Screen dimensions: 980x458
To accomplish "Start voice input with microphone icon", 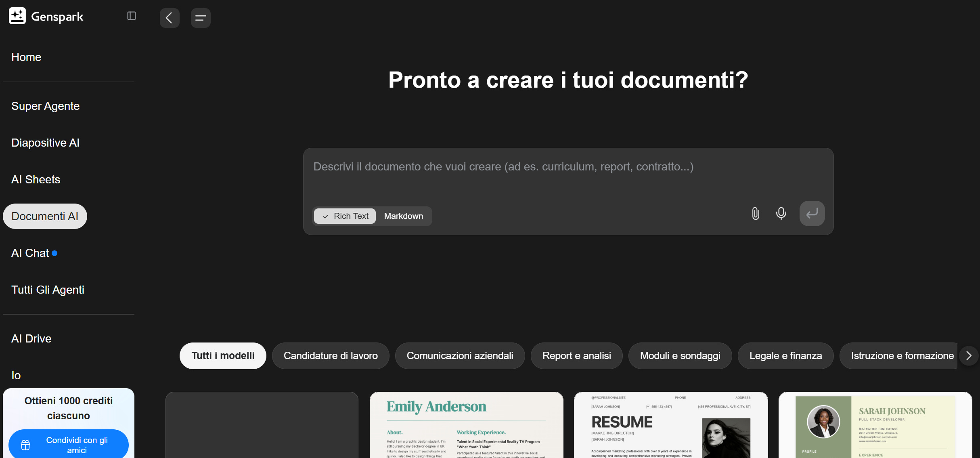I will (x=781, y=213).
